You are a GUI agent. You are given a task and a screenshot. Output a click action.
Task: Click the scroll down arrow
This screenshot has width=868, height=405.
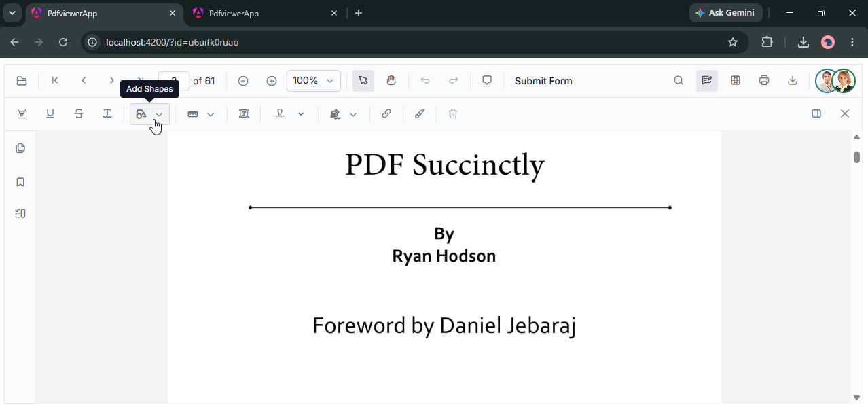(x=856, y=398)
